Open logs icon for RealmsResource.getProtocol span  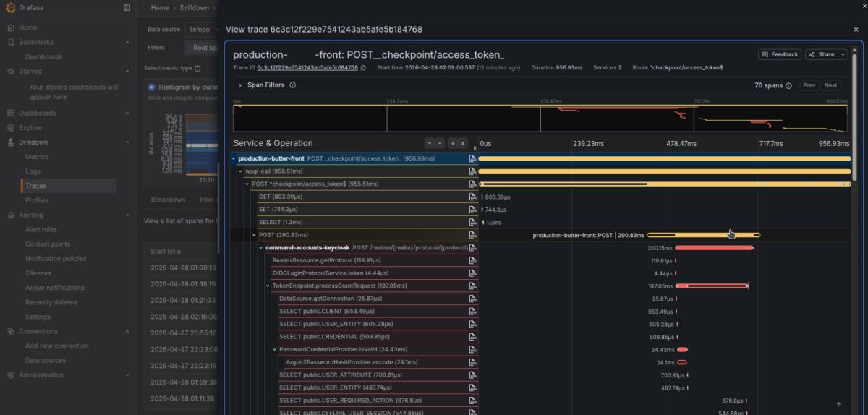(472, 260)
